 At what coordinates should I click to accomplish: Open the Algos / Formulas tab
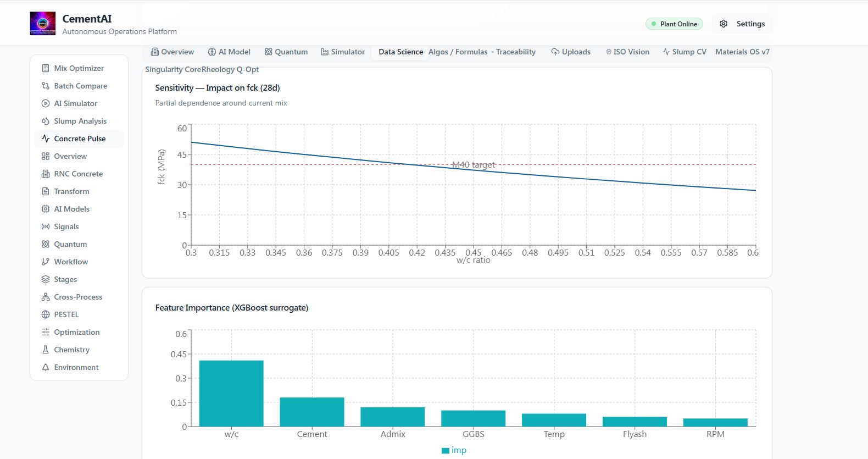pyautogui.click(x=458, y=52)
